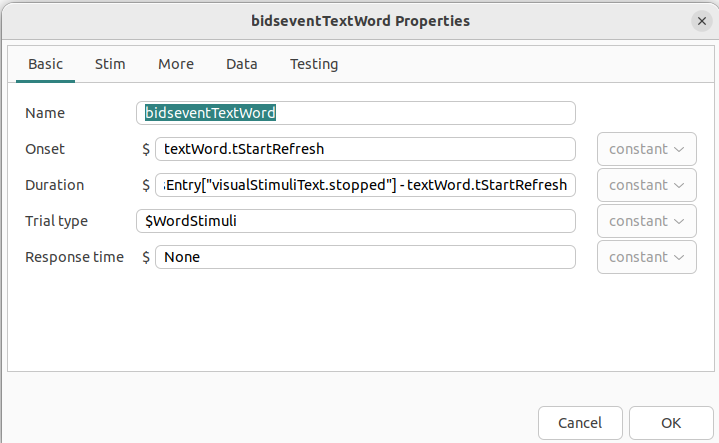The width and height of the screenshot is (719, 443).
Task: Click the Response time input field
Action: click(x=365, y=257)
